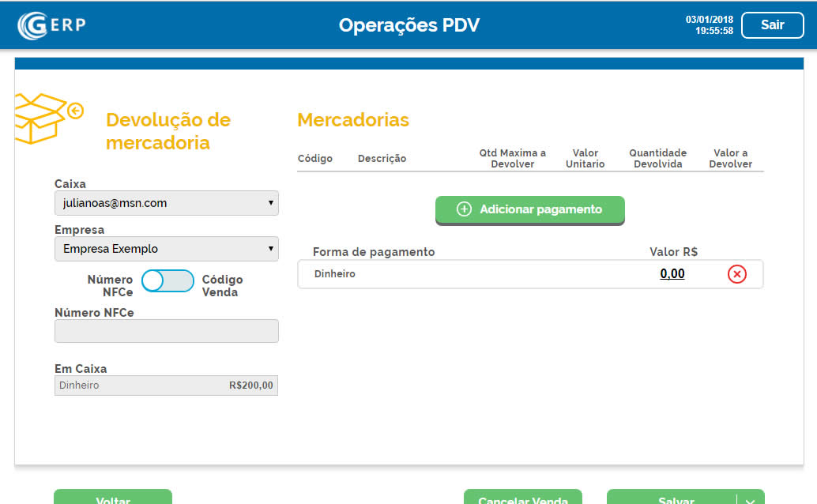817x504 pixels.
Task: Click the GERP logo icon
Action: coord(33,25)
